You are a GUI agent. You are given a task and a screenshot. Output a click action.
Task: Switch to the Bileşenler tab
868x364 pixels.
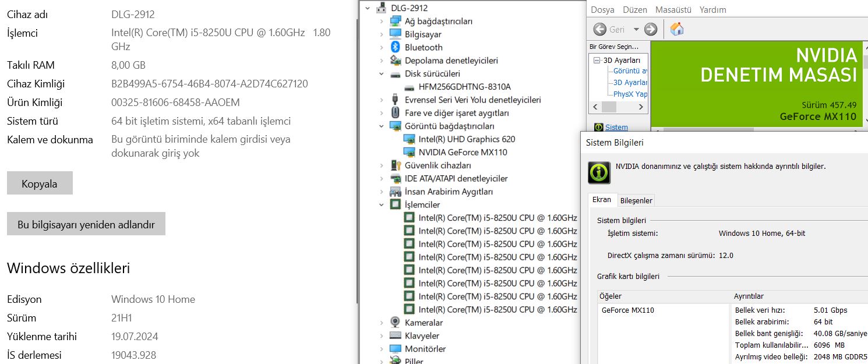(636, 200)
